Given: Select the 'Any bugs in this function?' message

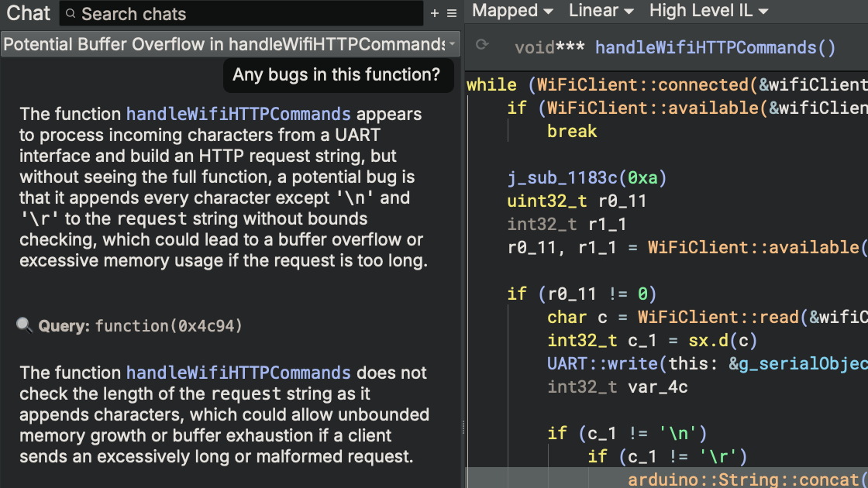Looking at the screenshot, I should pyautogui.click(x=336, y=75).
